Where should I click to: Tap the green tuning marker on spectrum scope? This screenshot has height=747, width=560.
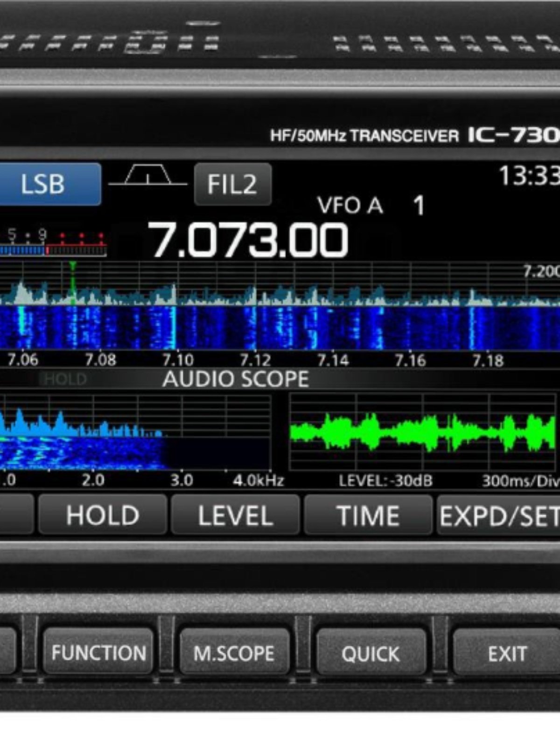73,282
